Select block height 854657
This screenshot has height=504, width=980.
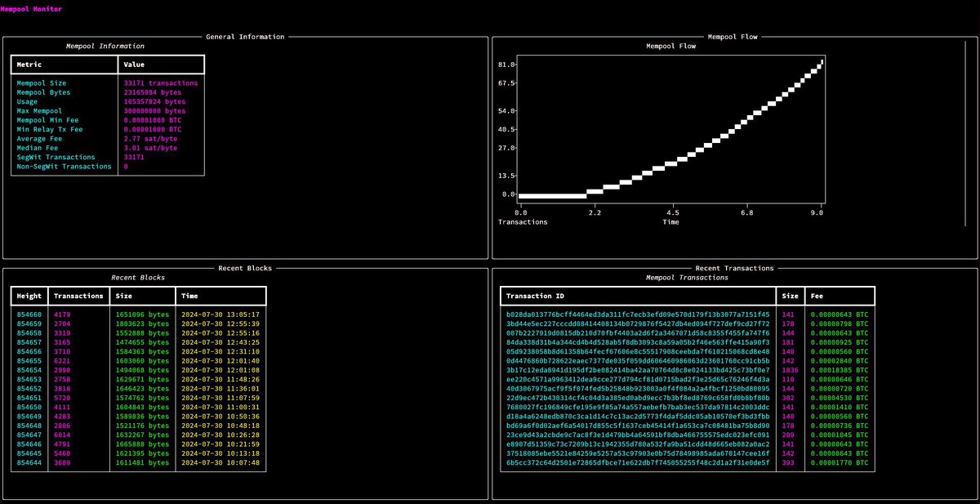pyautogui.click(x=29, y=342)
